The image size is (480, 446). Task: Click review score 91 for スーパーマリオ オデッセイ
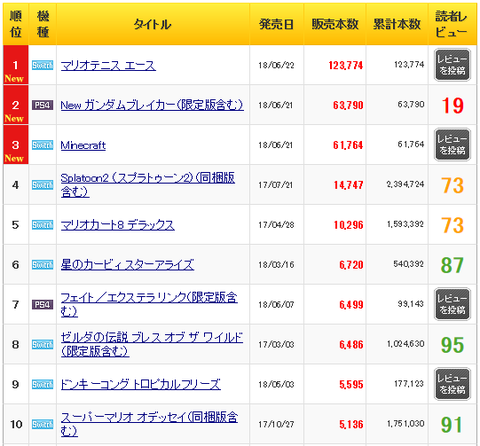click(452, 425)
